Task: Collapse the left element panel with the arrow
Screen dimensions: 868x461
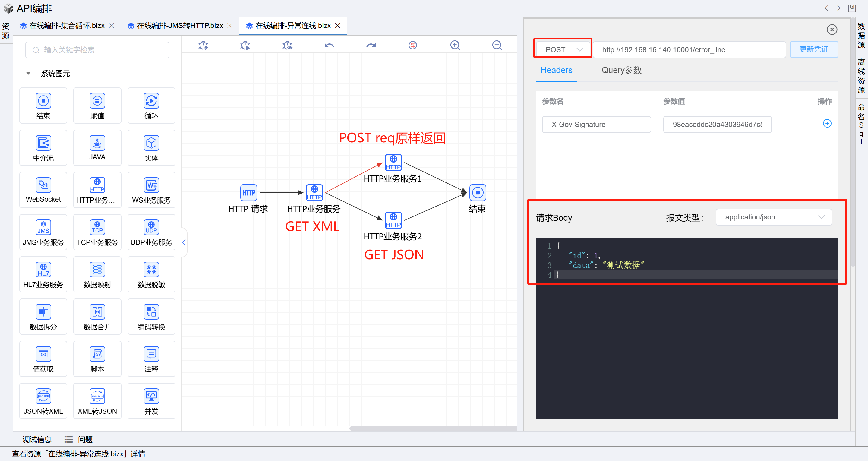Action: click(184, 242)
